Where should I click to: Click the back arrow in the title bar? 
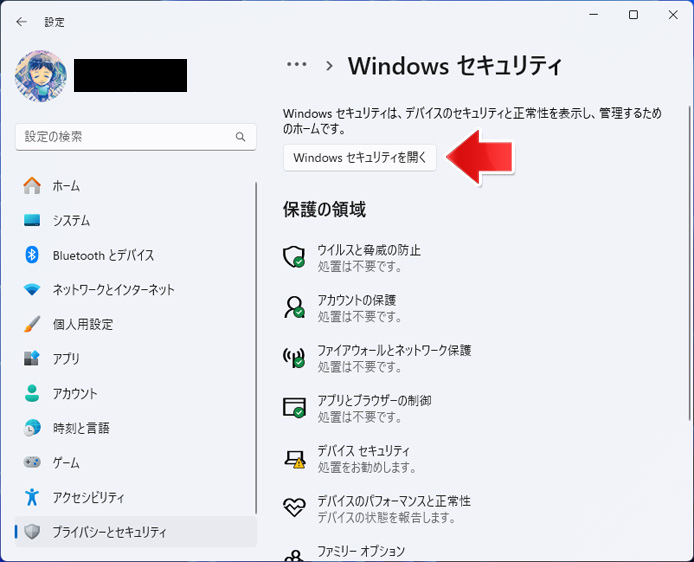[21, 22]
